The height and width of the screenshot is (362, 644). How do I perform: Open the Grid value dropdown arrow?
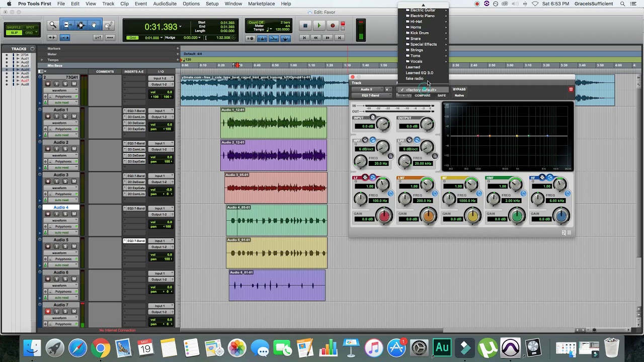tap(160, 38)
